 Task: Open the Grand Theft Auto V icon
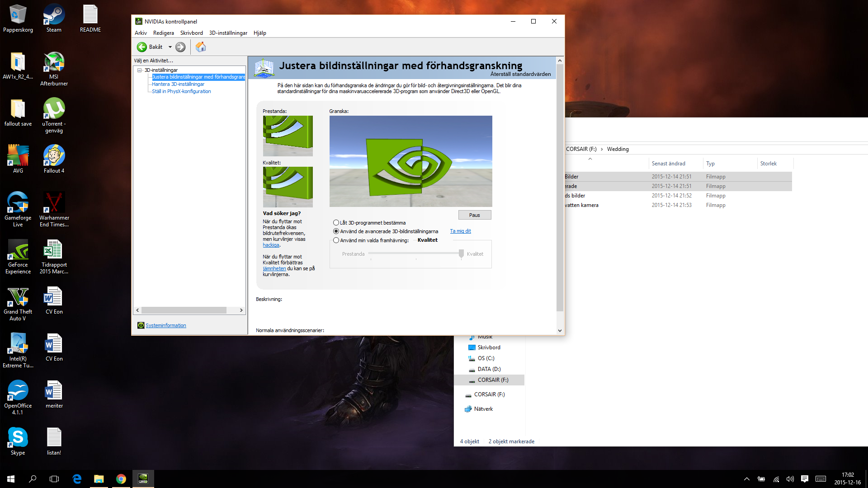[18, 304]
